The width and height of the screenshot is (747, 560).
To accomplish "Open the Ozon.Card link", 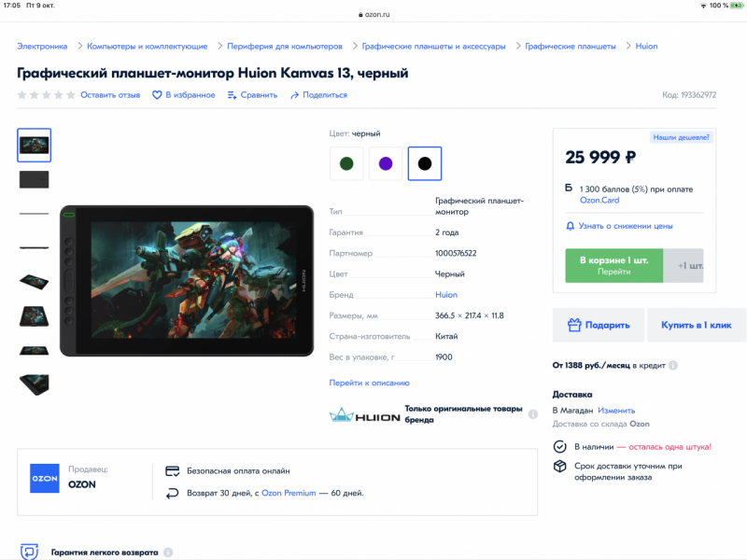I will [599, 200].
